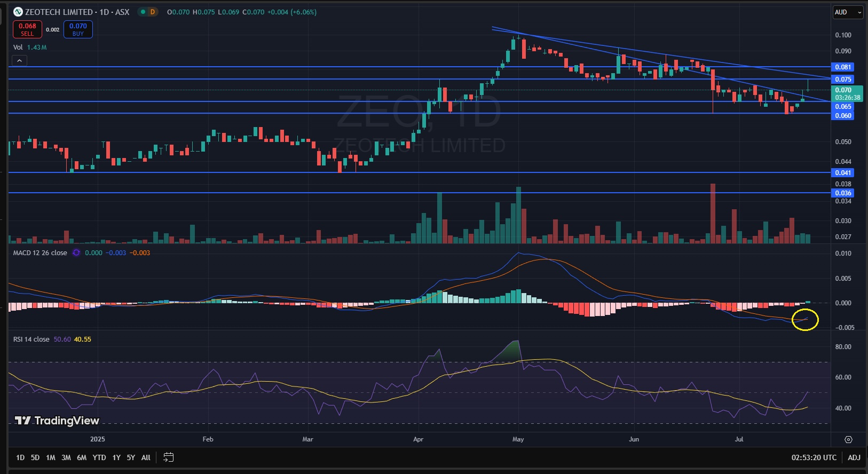868x474 pixels.
Task: Select the 1M time range
Action: pyautogui.click(x=51, y=457)
